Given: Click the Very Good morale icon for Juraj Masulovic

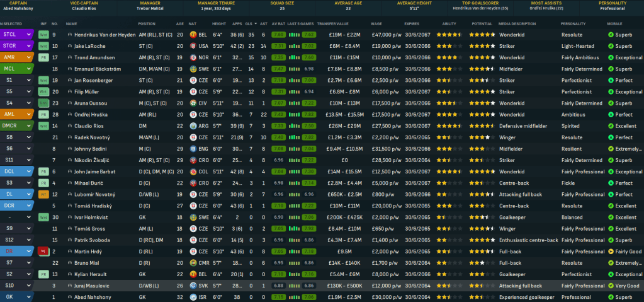Looking at the screenshot, I should click(611, 286).
